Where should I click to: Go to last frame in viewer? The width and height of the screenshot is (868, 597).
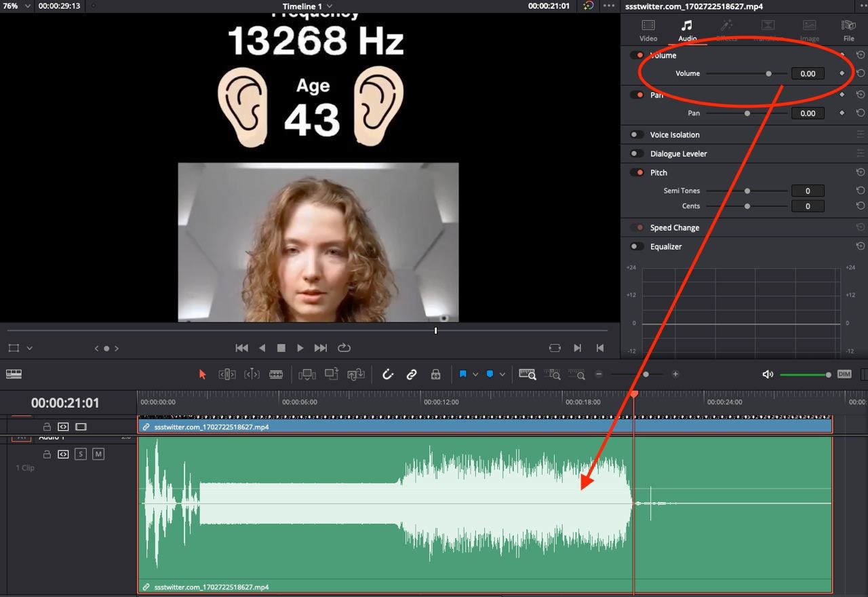tap(321, 348)
